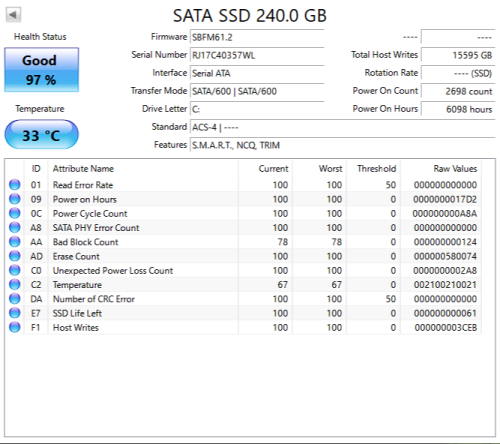
Task: Select the Rotation Rate value (SSD)
Action: 458,73
